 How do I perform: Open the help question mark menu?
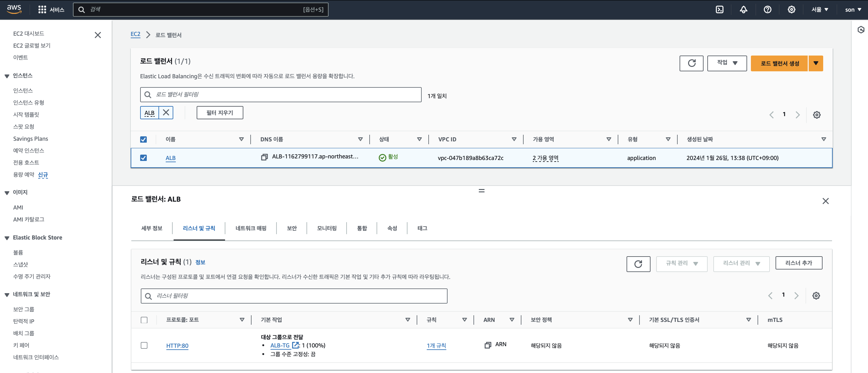[x=767, y=9]
